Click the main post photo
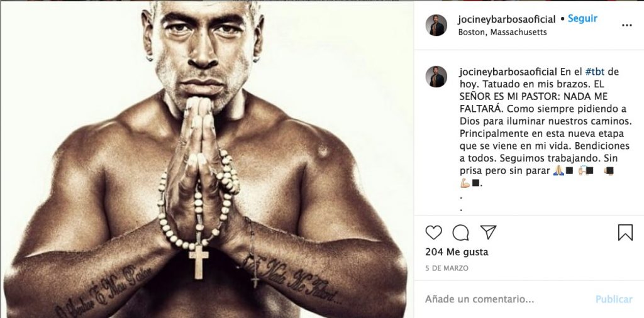 (207, 159)
